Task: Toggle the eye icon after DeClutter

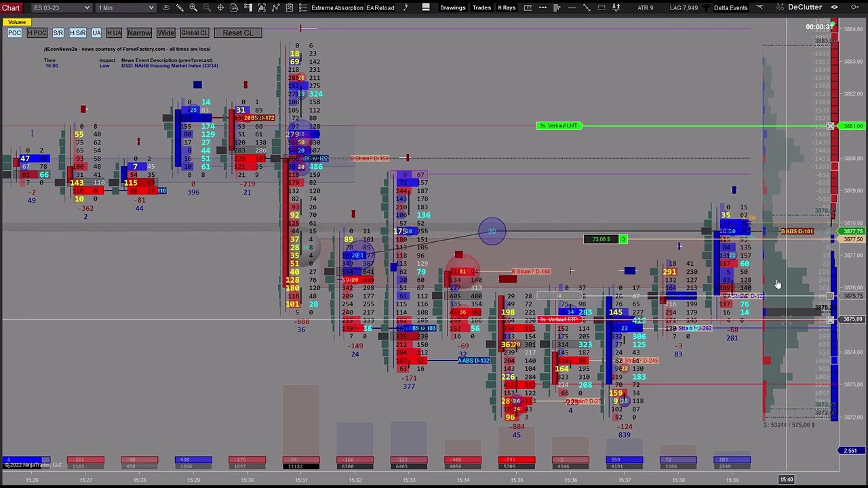Action: [834, 7]
